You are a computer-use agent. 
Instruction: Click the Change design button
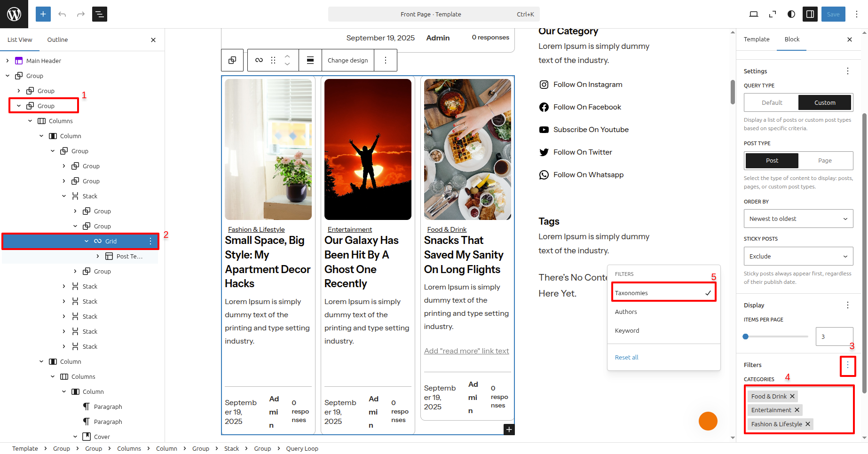coord(347,60)
